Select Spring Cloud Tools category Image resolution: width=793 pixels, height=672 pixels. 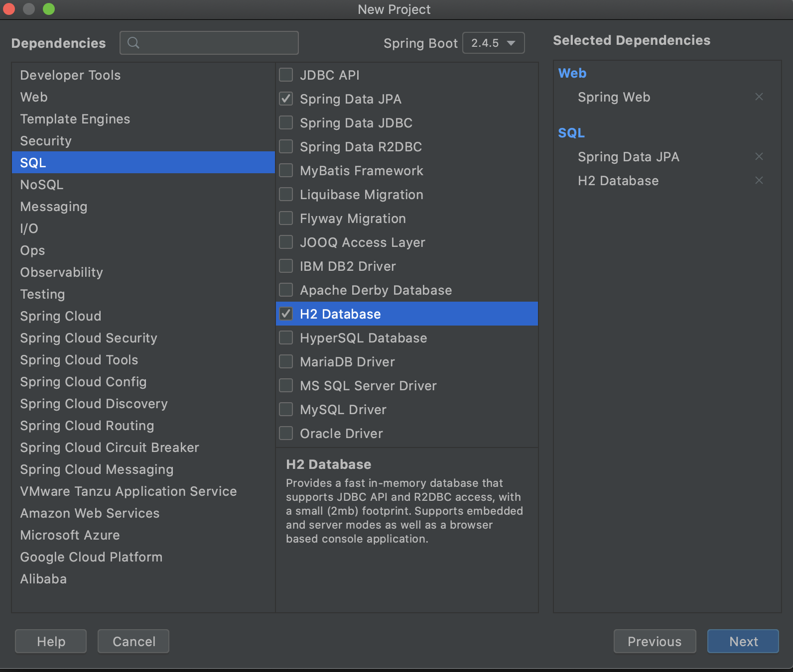pos(143,359)
